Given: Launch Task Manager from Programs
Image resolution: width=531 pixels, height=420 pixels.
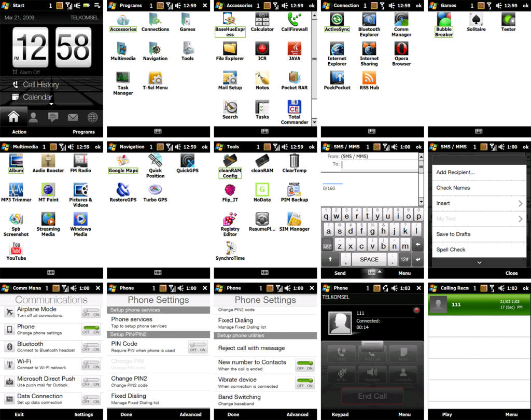Looking at the screenshot, I should (123, 83).
